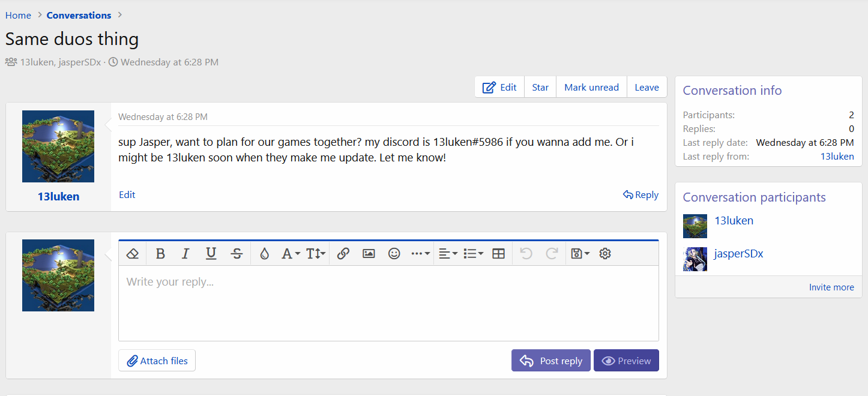Click the eraser Remove formatting icon
This screenshot has width=868, height=396.
tap(133, 254)
